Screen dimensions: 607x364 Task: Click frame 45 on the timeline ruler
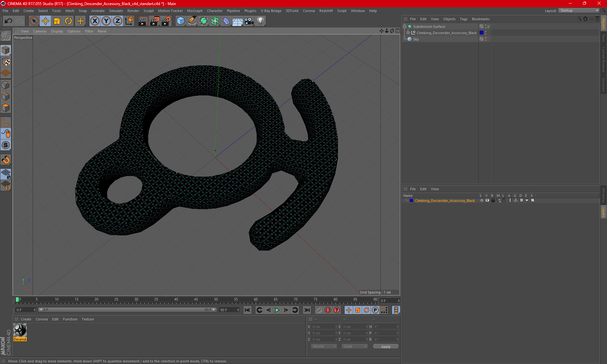[196, 300]
